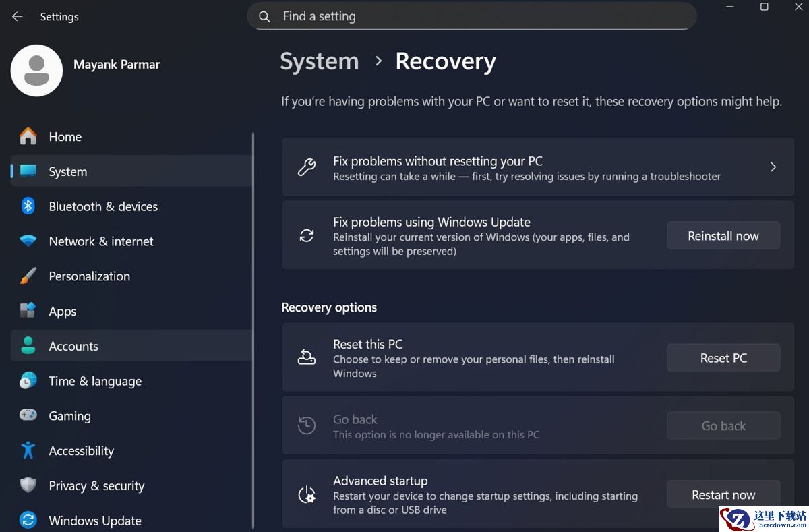
Task: Click the Gaming controller icon
Action: (x=28, y=415)
